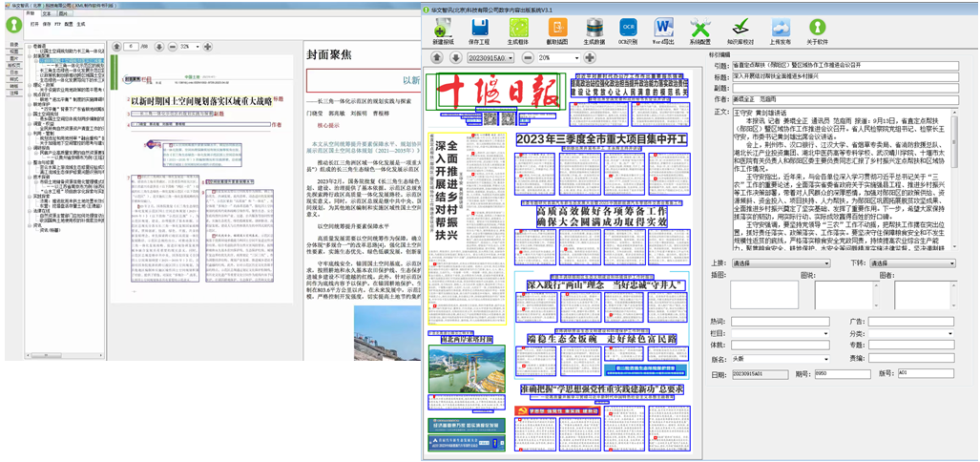980x462 pixels.
Task: Click the 上传发布 upload publish icon
Action: pos(780,31)
